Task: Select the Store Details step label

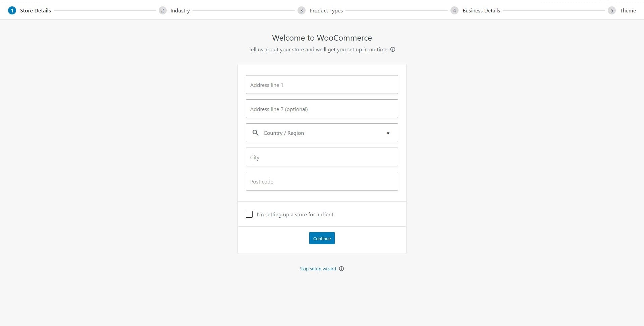Action: (35, 10)
